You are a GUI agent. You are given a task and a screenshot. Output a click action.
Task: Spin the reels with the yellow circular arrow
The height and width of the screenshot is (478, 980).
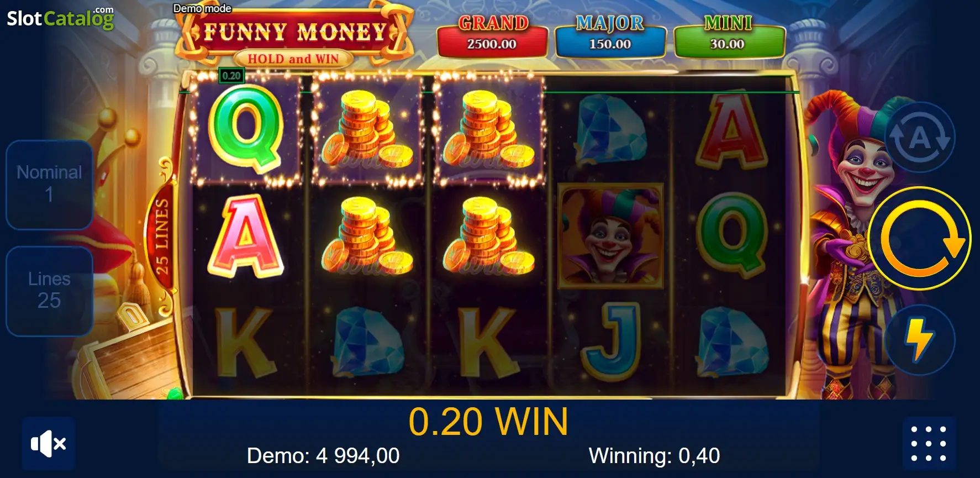point(919,238)
